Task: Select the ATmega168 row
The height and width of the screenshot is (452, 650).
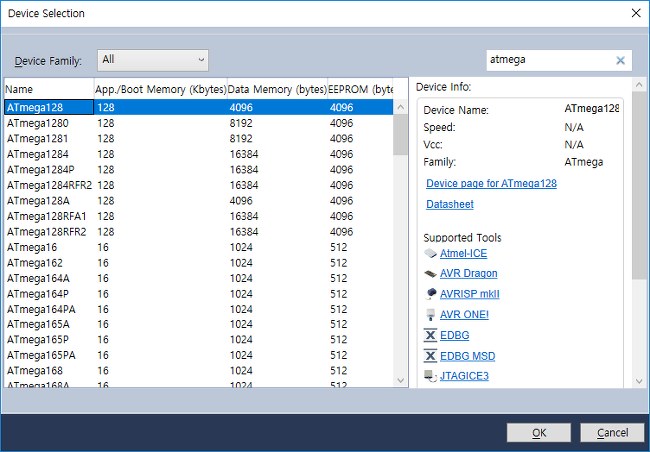Action: (199, 371)
